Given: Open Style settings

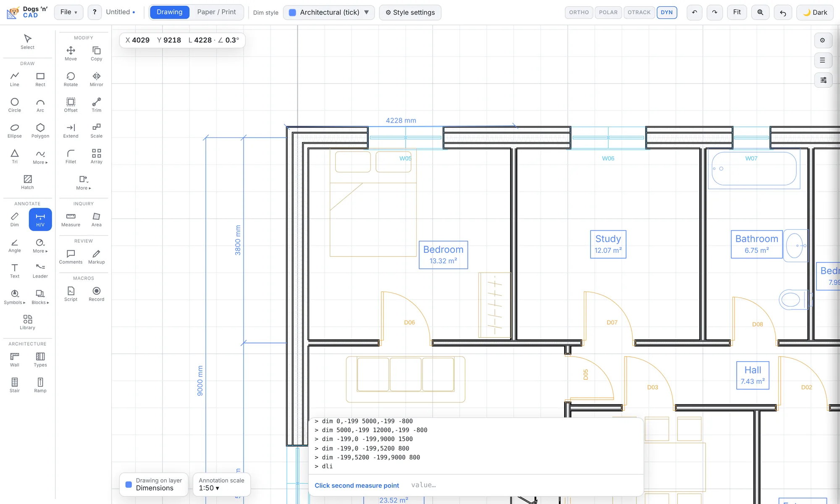Looking at the screenshot, I should [410, 12].
